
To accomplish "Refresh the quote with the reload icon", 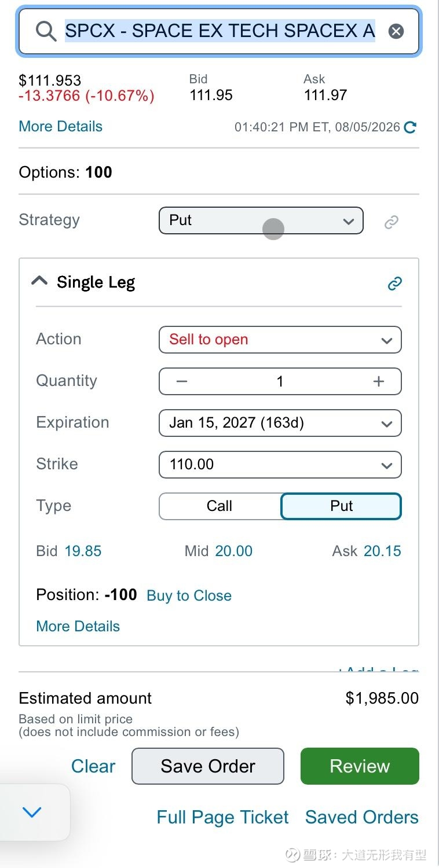I will click(x=410, y=127).
